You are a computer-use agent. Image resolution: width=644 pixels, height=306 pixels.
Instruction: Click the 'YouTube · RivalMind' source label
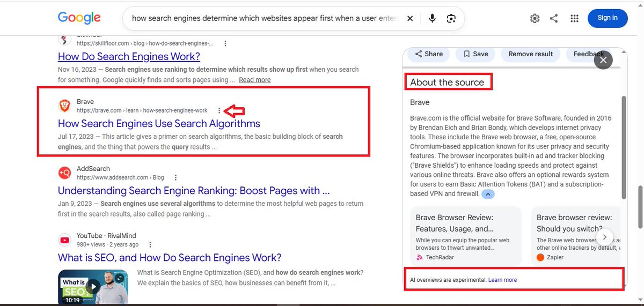[106, 236]
